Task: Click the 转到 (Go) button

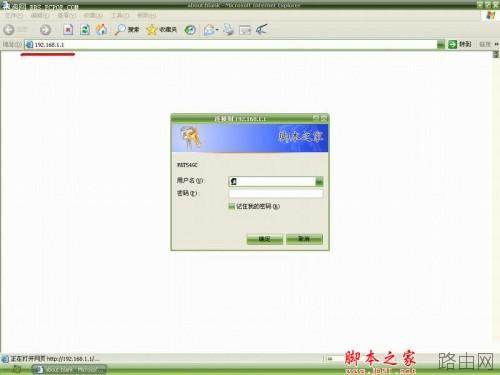Action: 460,44
